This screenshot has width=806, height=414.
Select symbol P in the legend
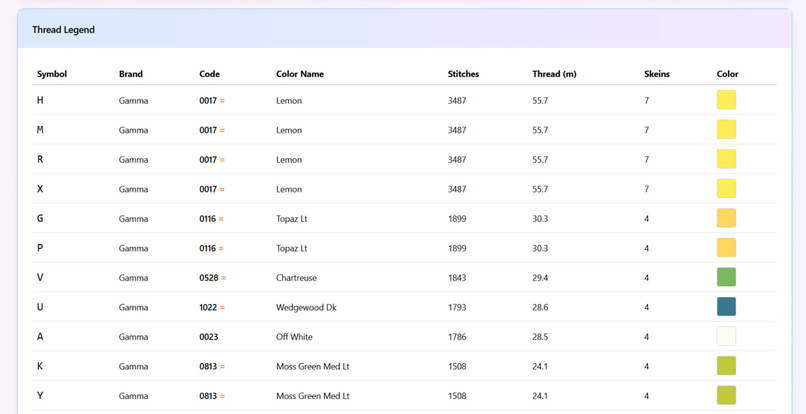tap(40, 248)
